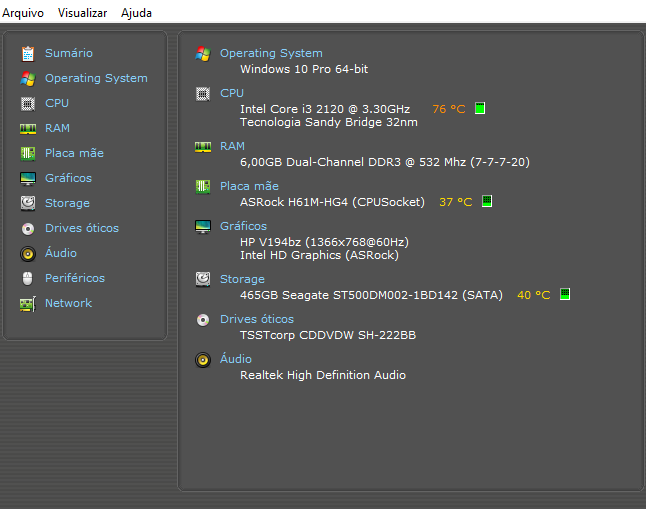
Task: Open the Arquivo menu
Action: coord(23,13)
